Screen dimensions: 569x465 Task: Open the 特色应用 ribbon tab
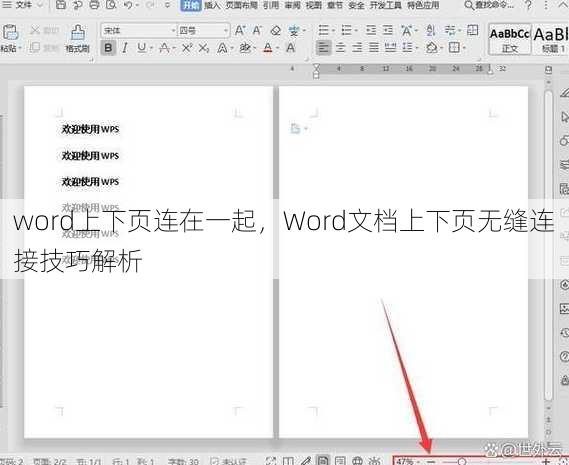[x=423, y=5]
